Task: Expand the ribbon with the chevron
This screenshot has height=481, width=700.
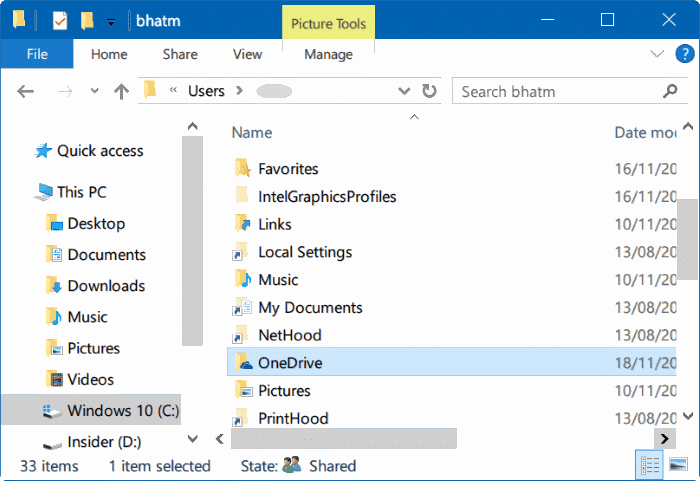Action: click(657, 54)
